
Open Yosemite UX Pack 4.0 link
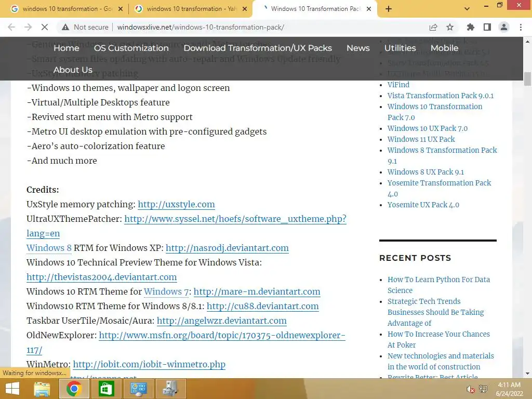423,205
